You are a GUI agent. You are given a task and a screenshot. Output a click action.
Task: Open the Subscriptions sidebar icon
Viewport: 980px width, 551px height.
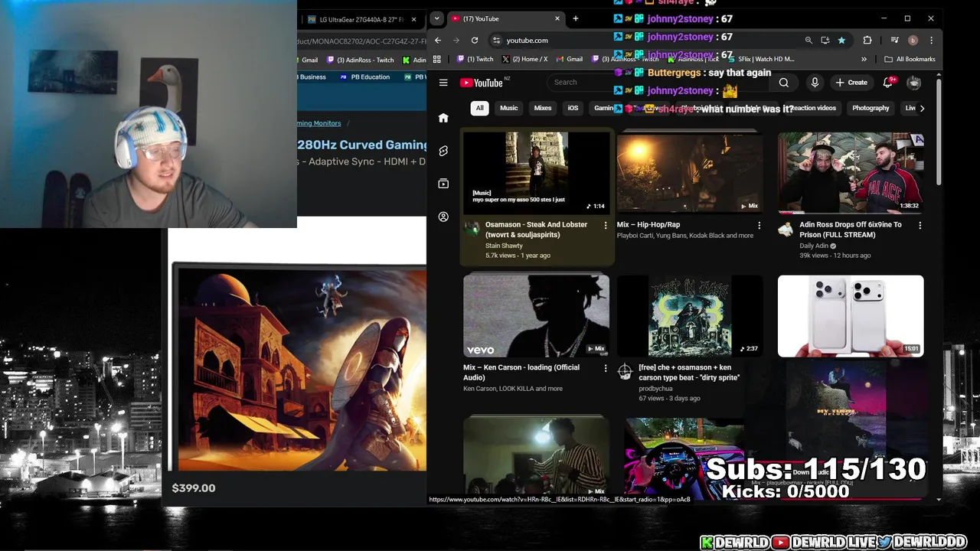pos(443,184)
